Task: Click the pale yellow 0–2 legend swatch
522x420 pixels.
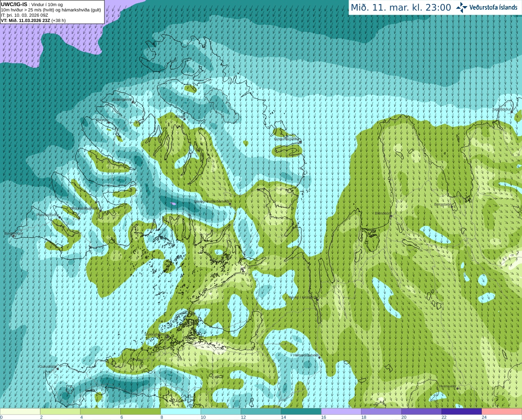Action: tap(20, 411)
